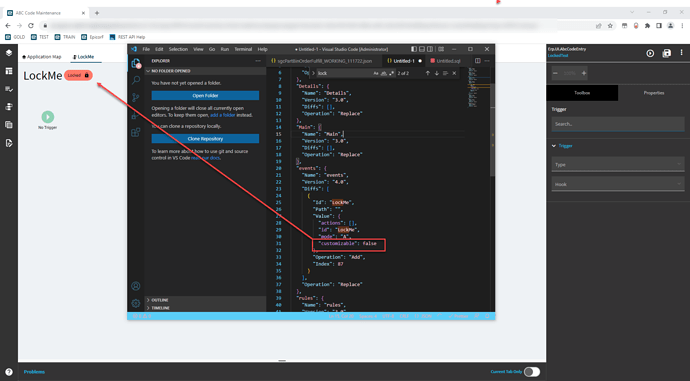
Task: Open VS Code Source Control icon
Action: pos(136,98)
